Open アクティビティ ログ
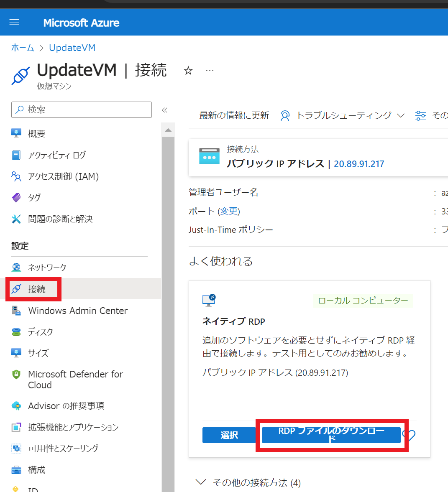448x492 pixels. [57, 155]
